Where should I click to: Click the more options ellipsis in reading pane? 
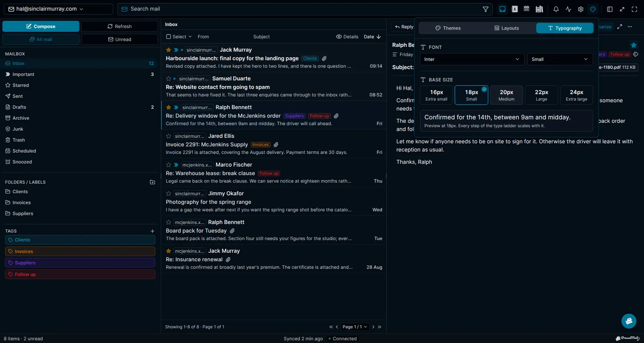pyautogui.click(x=630, y=27)
